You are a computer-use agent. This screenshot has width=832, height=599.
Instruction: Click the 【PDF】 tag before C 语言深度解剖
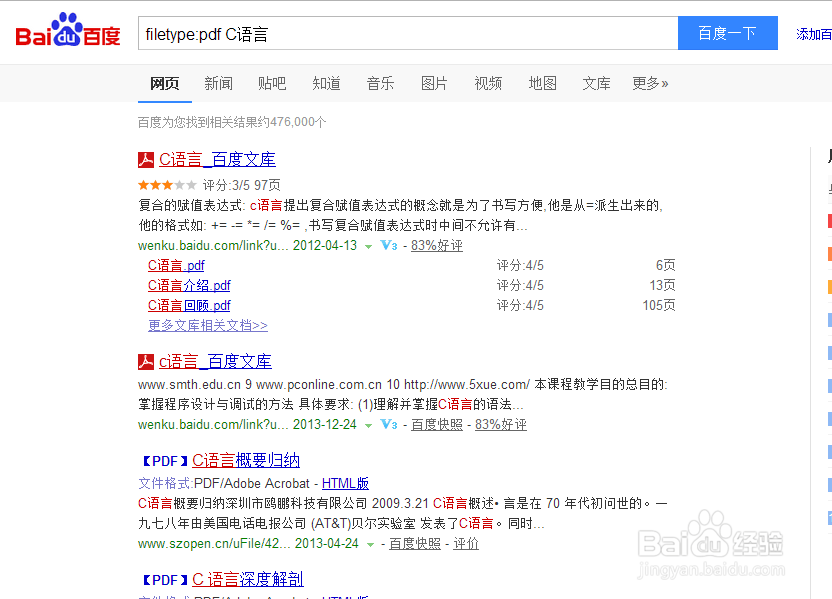165,580
